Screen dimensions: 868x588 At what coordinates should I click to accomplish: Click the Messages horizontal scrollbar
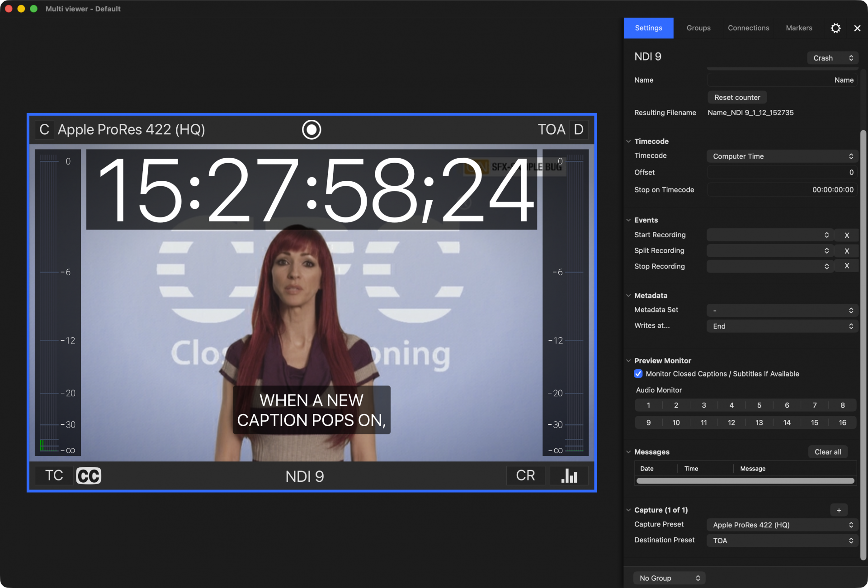745,481
